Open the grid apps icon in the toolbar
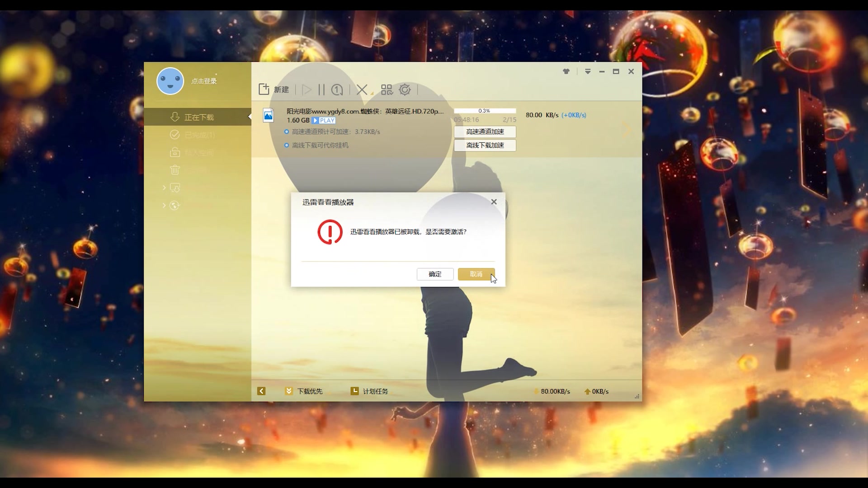The width and height of the screenshot is (868, 488). (x=387, y=89)
